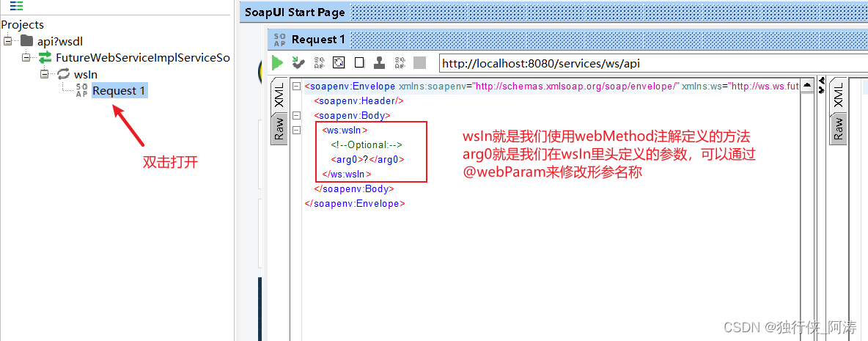The image size is (868, 341).
Task: Fold the soapenv:Envelope XML element
Action: point(297,87)
